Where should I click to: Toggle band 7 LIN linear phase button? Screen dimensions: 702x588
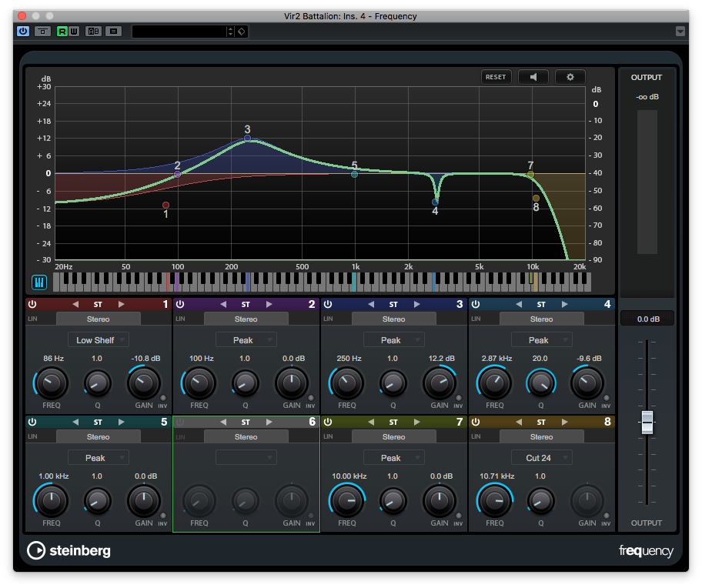coord(328,436)
